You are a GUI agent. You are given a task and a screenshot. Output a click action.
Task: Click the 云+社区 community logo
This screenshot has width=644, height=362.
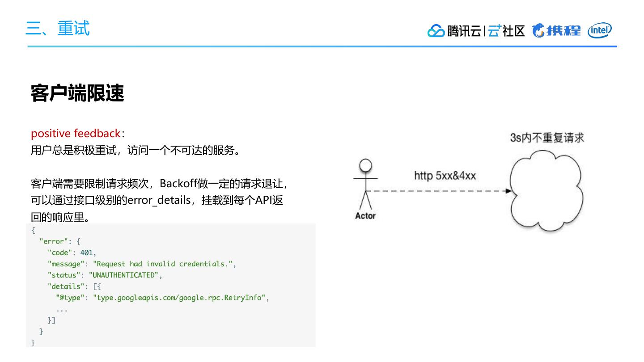pos(506,30)
